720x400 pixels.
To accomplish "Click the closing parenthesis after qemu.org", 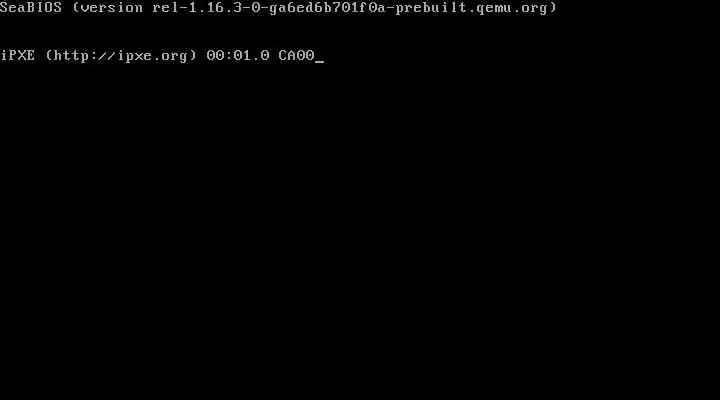I will pos(553,8).
